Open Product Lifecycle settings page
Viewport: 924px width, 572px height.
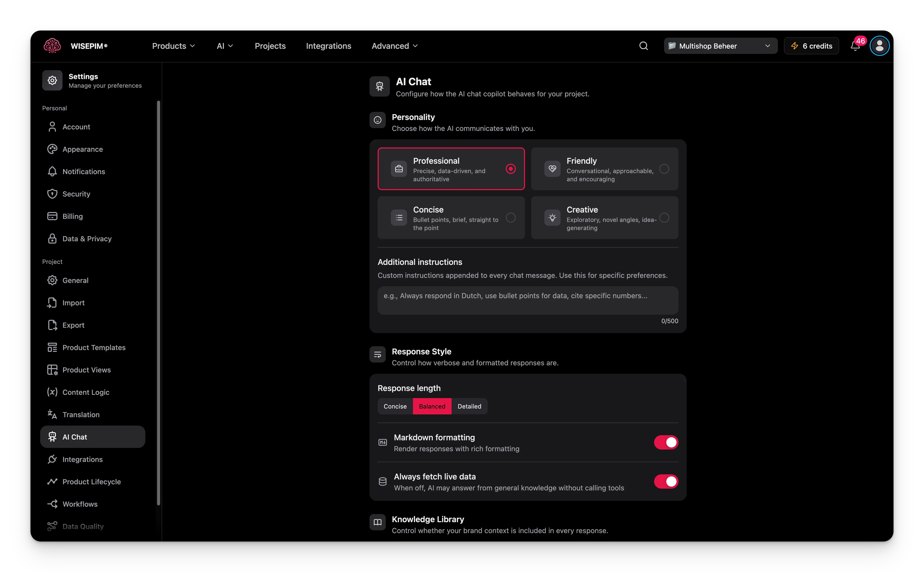[93, 481]
